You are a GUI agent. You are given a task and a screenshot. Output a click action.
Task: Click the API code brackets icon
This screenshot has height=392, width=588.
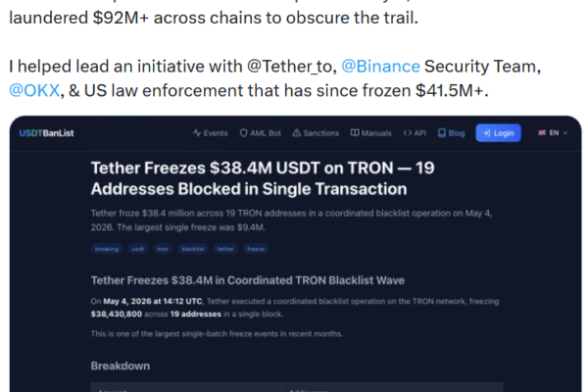(408, 133)
